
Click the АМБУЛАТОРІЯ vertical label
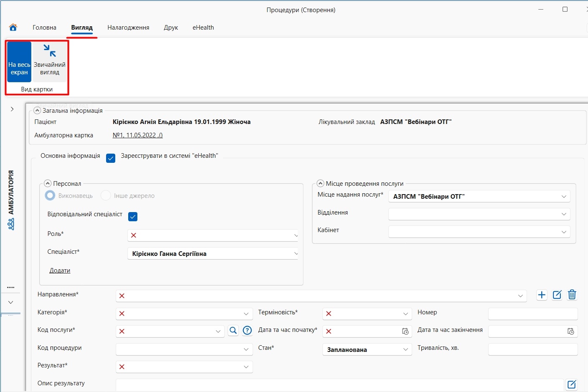click(11, 192)
